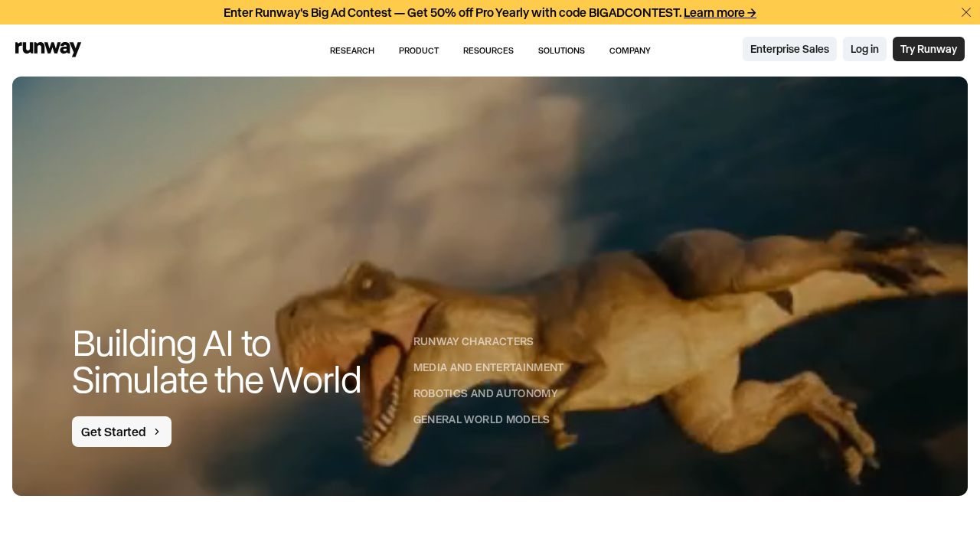Open the Research menu
This screenshot has height=551, width=980.
[x=352, y=51]
